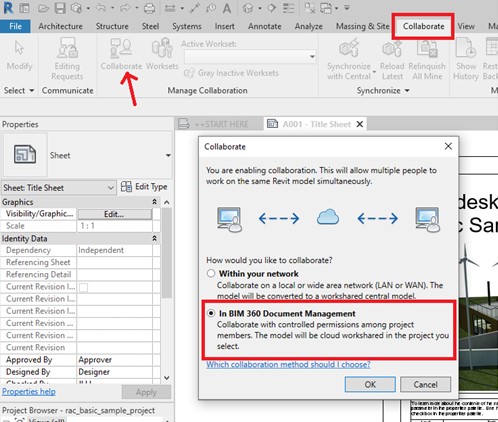Switch to the View ribbon tab
Image resolution: width=498 pixels, height=422 pixels.
466,26
